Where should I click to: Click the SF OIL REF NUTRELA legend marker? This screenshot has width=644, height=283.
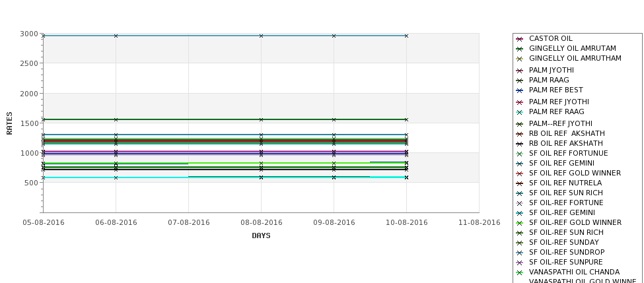click(520, 183)
